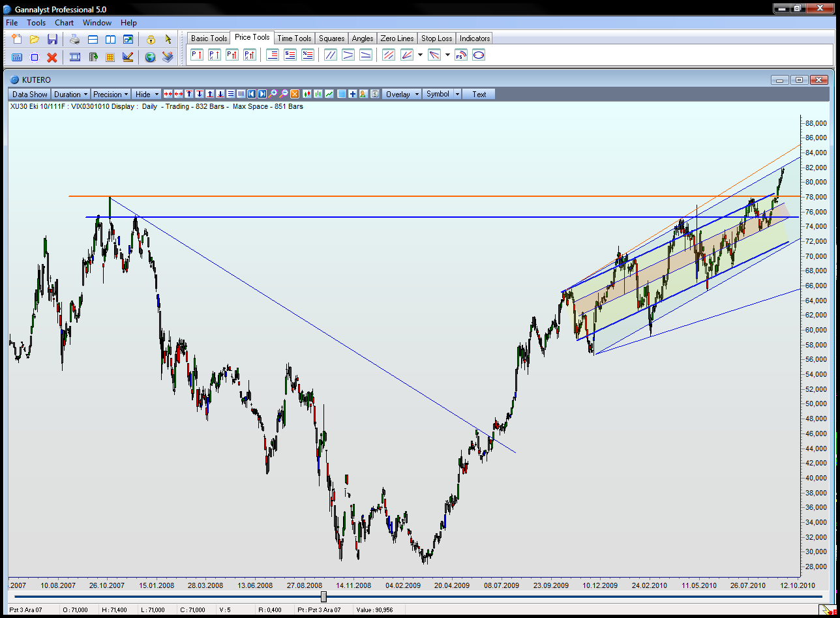Select the ellipse price tool
The width and height of the screenshot is (840, 618).
pos(478,55)
